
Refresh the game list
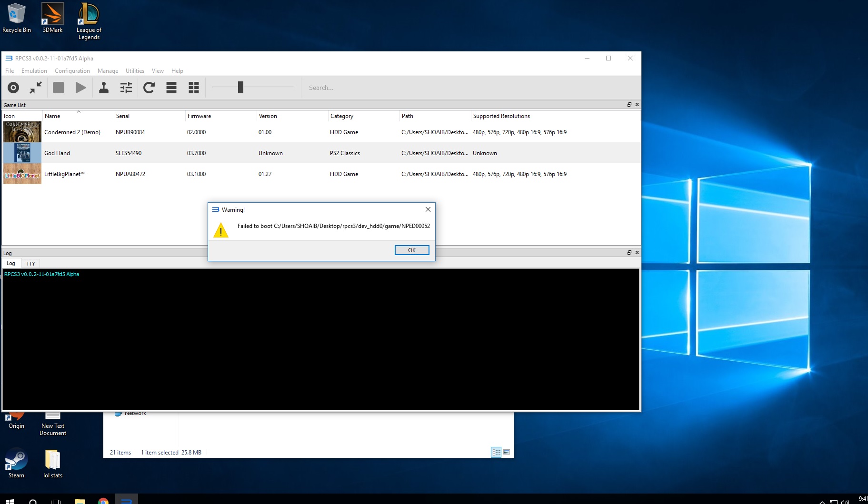coord(149,88)
